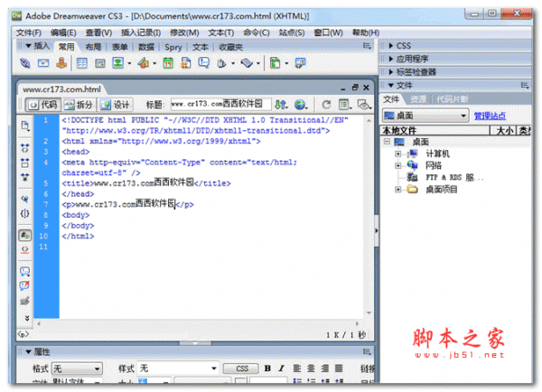The height and width of the screenshot is (392, 542).
Task: Click the head elements icon
Action: pyautogui.click(x=221, y=63)
